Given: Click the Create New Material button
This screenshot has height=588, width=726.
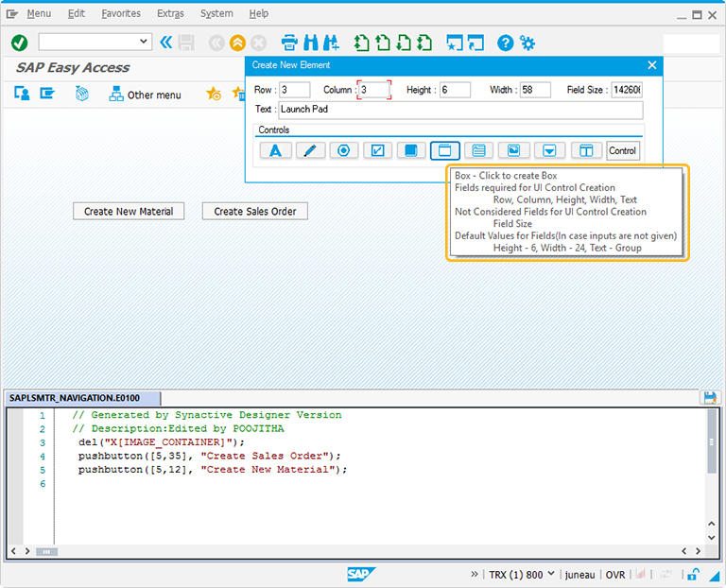Looking at the screenshot, I should 129,211.
